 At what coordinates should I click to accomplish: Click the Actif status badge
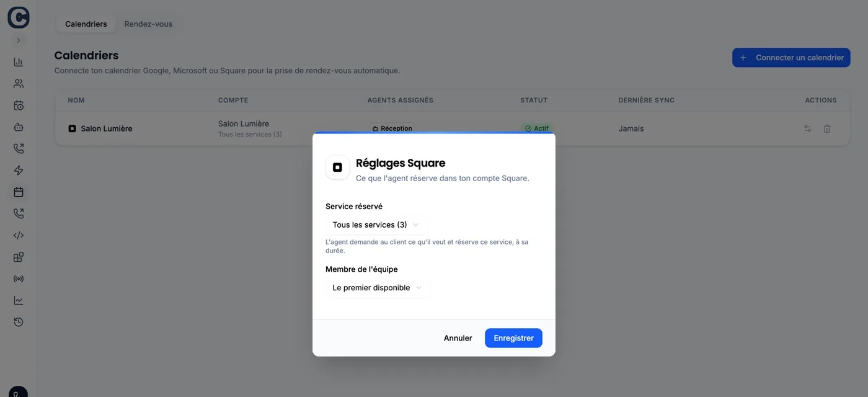click(x=537, y=128)
